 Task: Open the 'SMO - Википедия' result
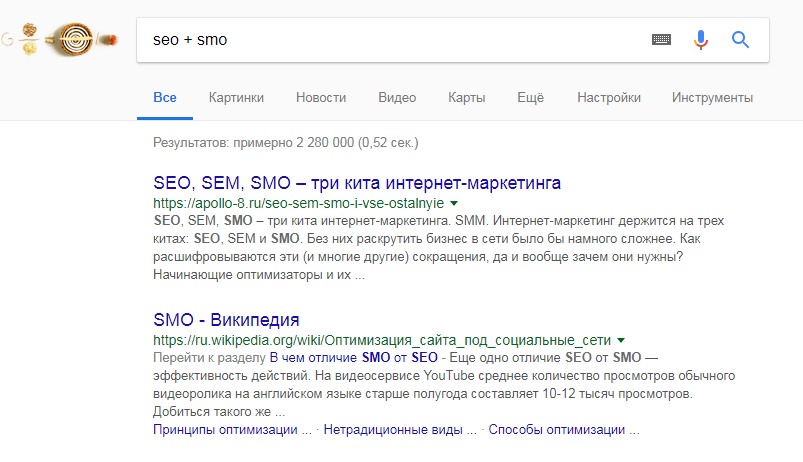coord(227,320)
